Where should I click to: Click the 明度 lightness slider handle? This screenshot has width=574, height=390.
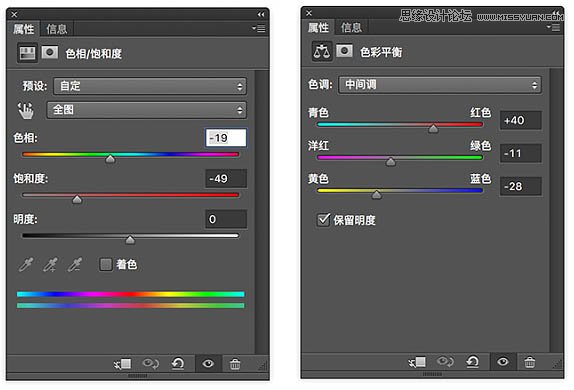click(x=130, y=240)
